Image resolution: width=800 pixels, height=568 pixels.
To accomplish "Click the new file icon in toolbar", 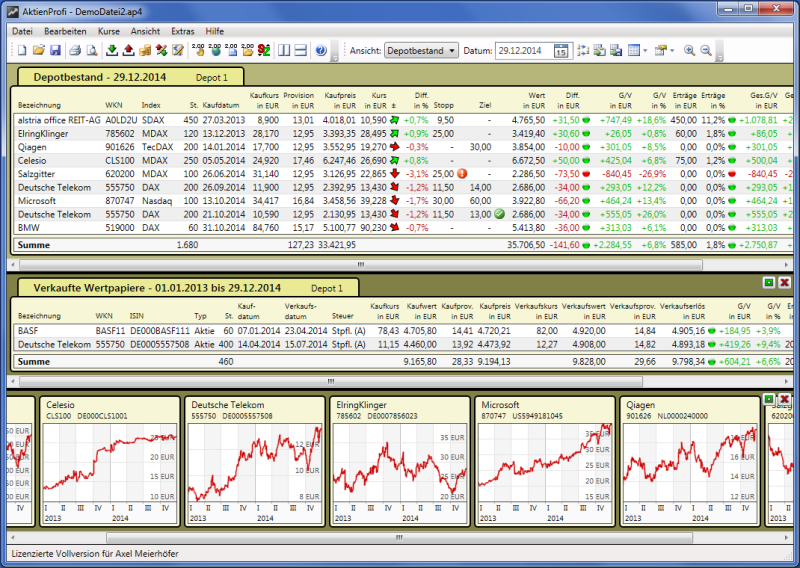I will pos(22,50).
